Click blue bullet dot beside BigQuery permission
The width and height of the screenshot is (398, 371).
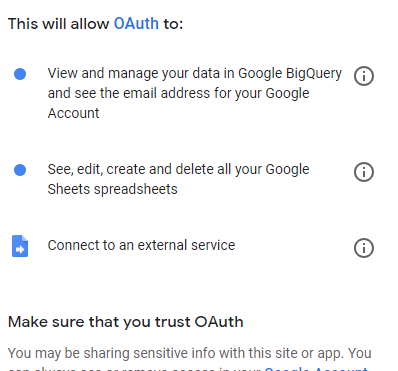20,74
